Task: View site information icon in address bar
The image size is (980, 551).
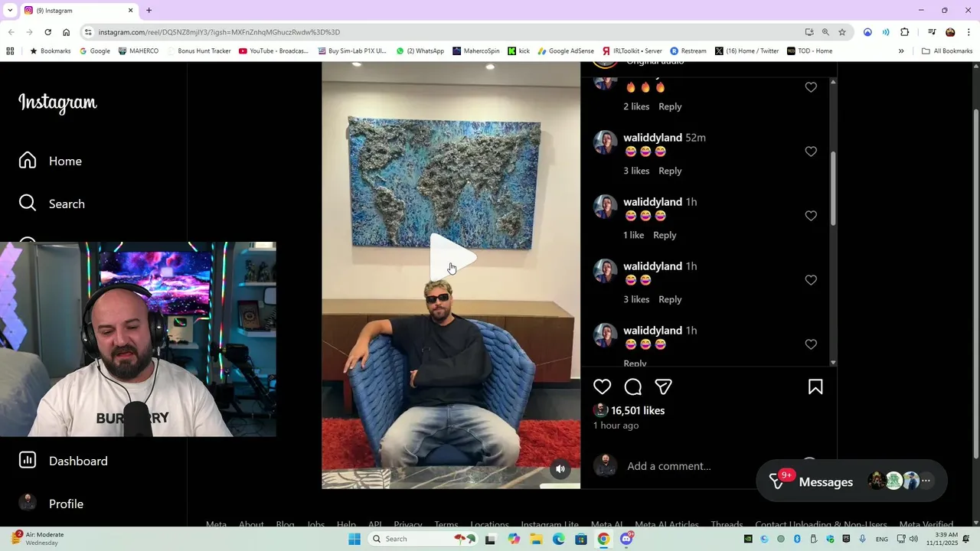Action: click(x=88, y=32)
